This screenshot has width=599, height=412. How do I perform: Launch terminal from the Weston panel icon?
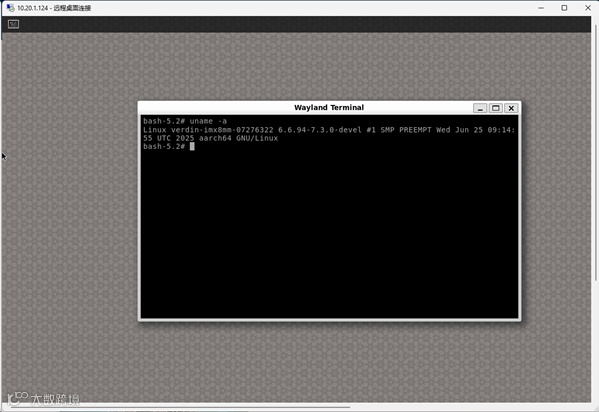click(13, 24)
